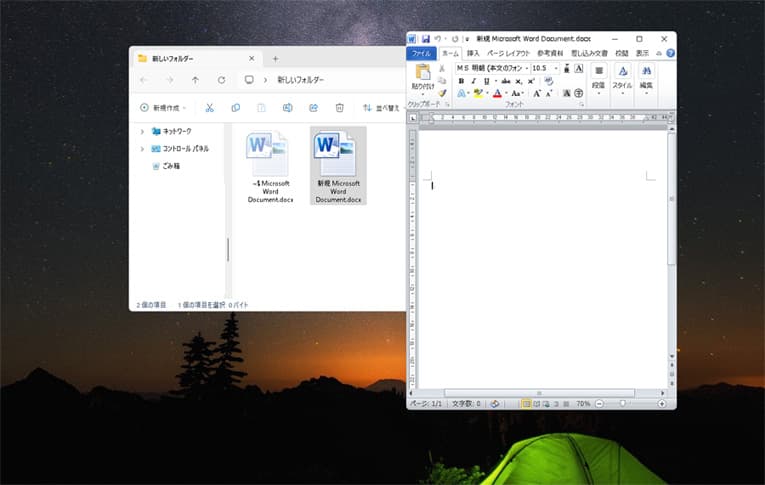Toggle Bold formatting in Word ribbon
Image resolution: width=765 pixels, height=485 pixels.
point(461,81)
